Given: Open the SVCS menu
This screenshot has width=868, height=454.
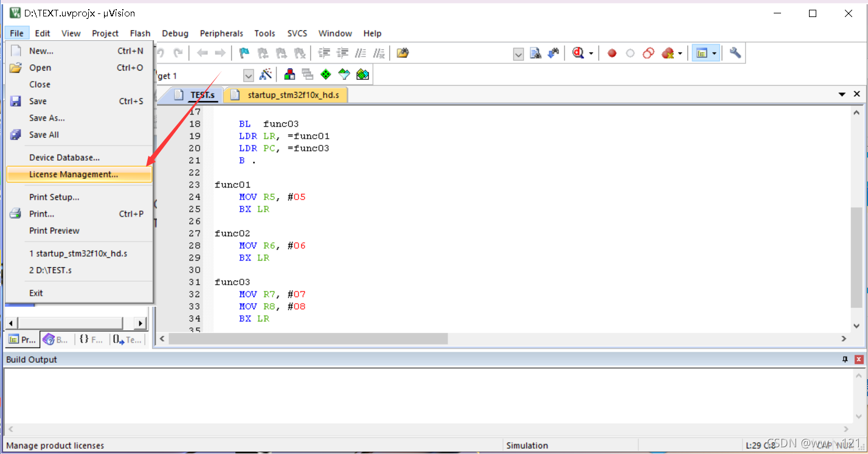Looking at the screenshot, I should (x=297, y=33).
